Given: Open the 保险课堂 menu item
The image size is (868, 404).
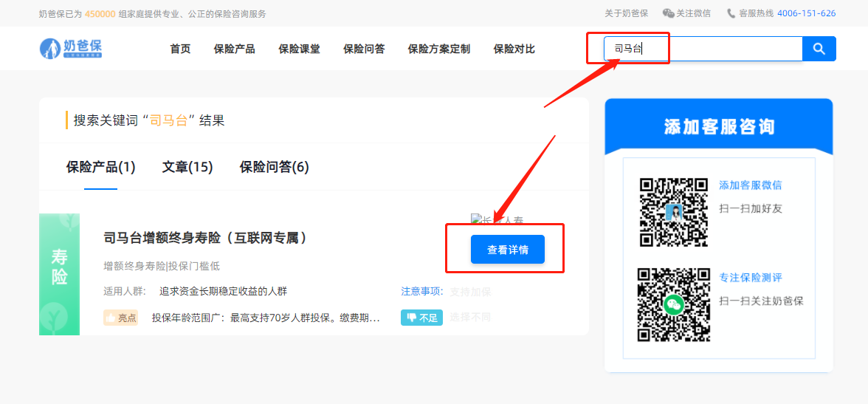Looking at the screenshot, I should click(300, 49).
